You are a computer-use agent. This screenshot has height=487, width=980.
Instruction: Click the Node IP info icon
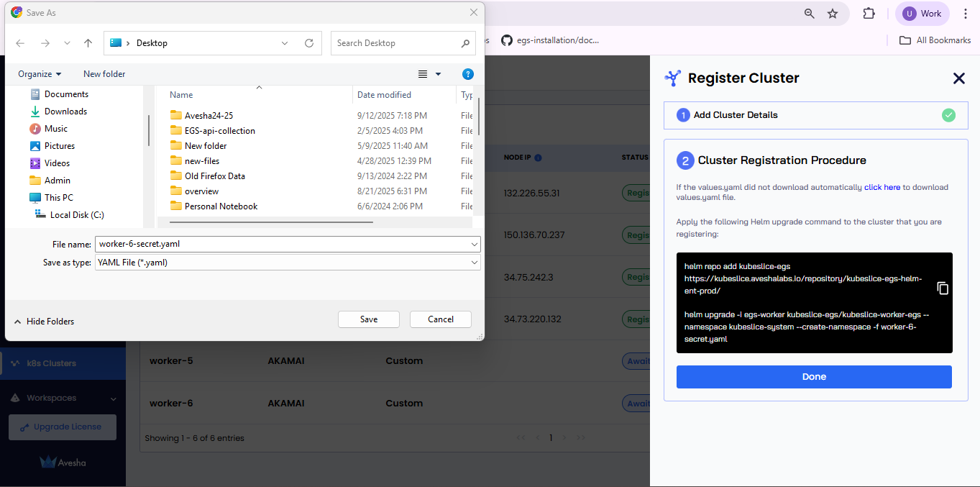point(538,158)
